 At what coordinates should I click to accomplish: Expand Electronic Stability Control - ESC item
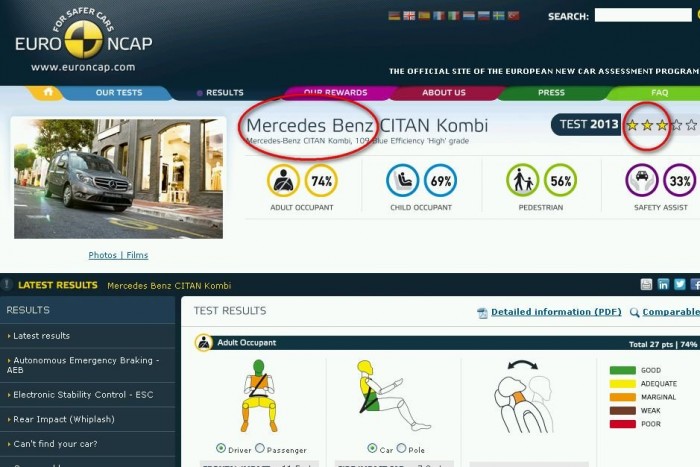(x=83, y=395)
